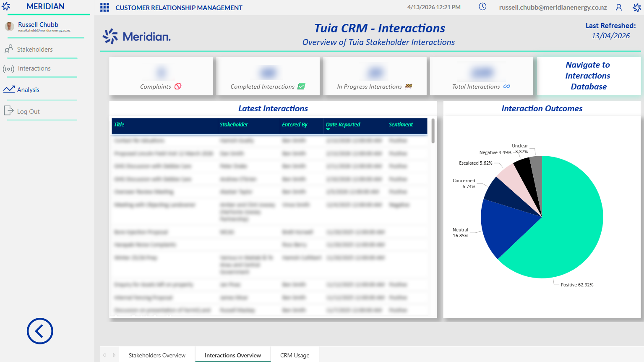Click the right tab-scroll arrow at bottom
This screenshot has height=362, width=644.
114,355
